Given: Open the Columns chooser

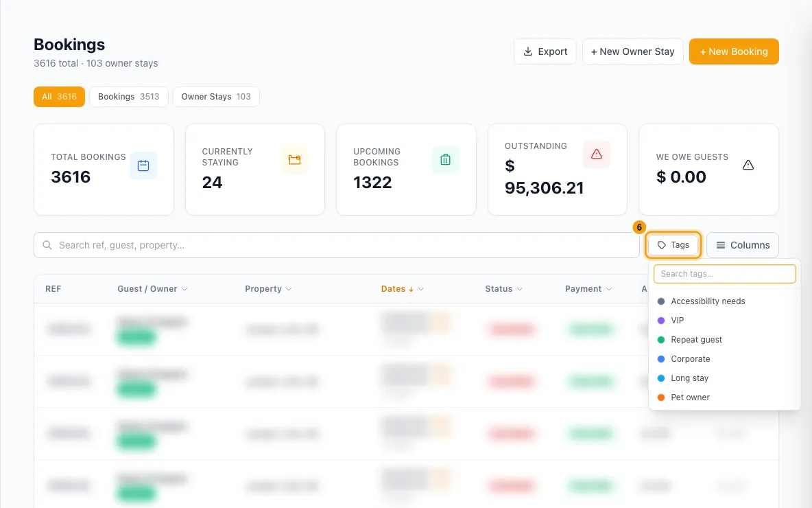Looking at the screenshot, I should [x=743, y=245].
